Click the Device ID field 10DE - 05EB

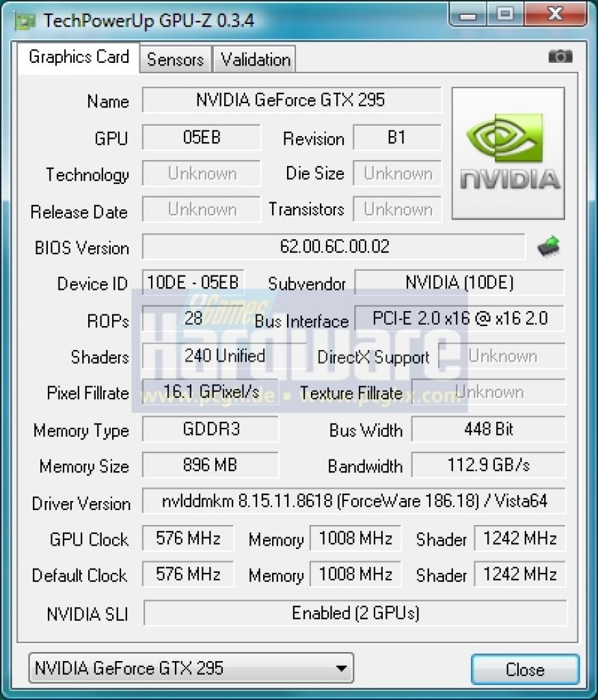click(x=193, y=282)
